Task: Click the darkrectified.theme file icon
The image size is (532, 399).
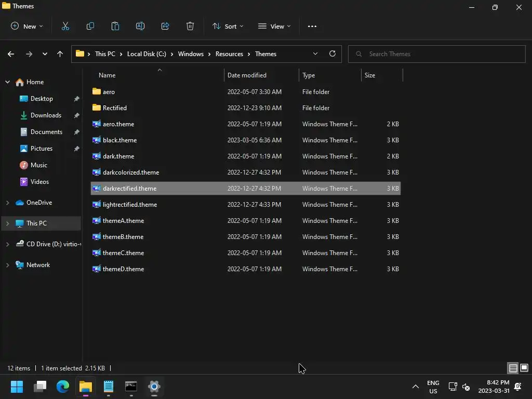Action: click(x=96, y=188)
